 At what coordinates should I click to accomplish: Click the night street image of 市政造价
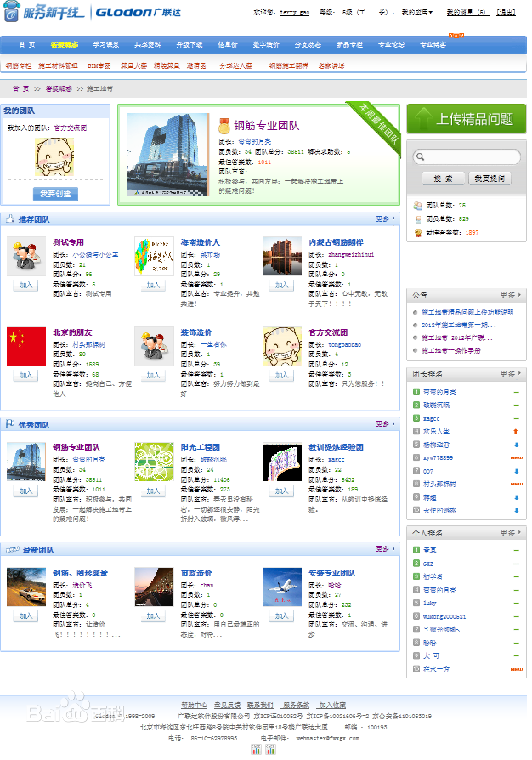pos(154,587)
